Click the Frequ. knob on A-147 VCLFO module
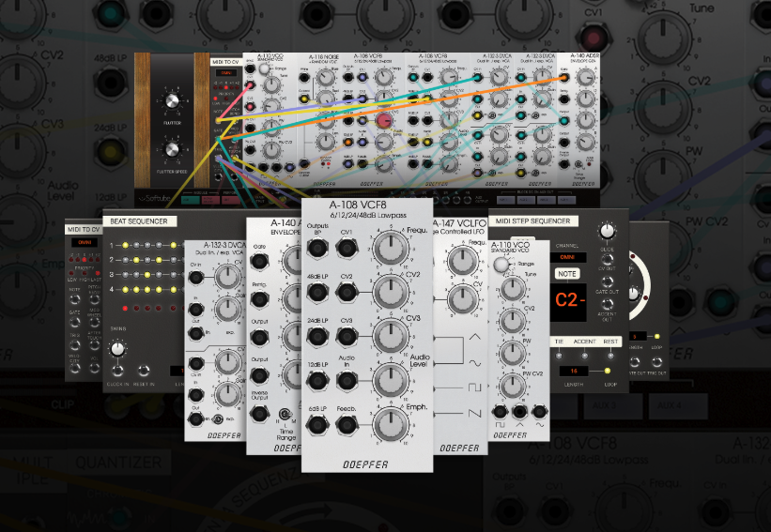 [x=463, y=260]
